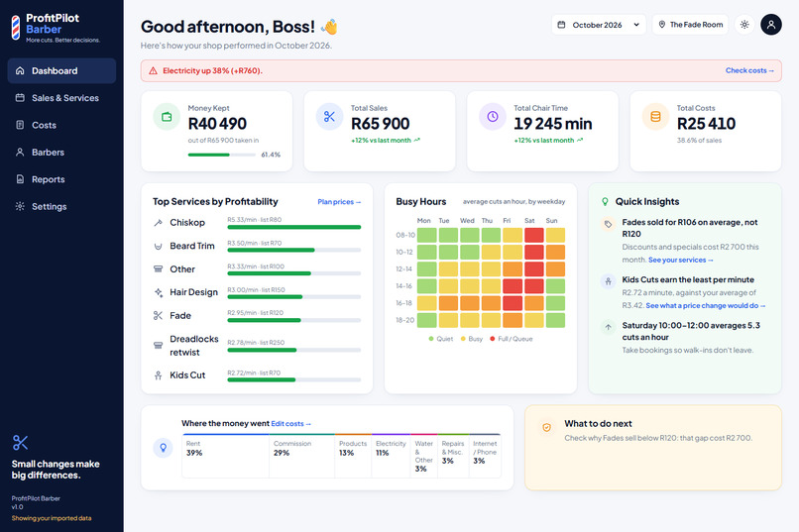Click the Dreadlocks retwist icon
The height and width of the screenshot is (532, 799).
pyautogui.click(x=158, y=345)
